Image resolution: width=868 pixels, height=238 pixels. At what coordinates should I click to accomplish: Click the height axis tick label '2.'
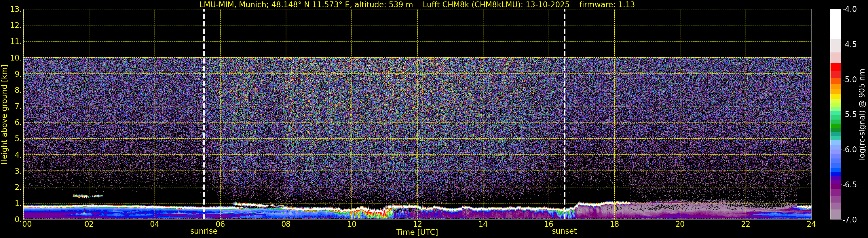pyautogui.click(x=18, y=188)
